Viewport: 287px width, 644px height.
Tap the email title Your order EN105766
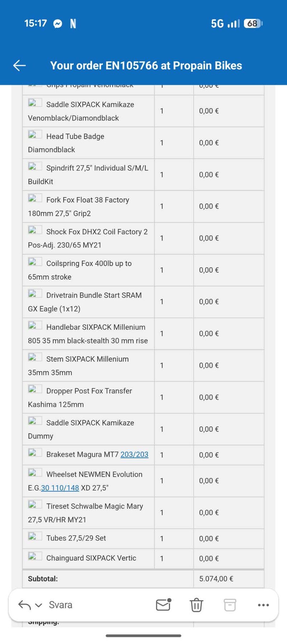pyautogui.click(x=146, y=65)
